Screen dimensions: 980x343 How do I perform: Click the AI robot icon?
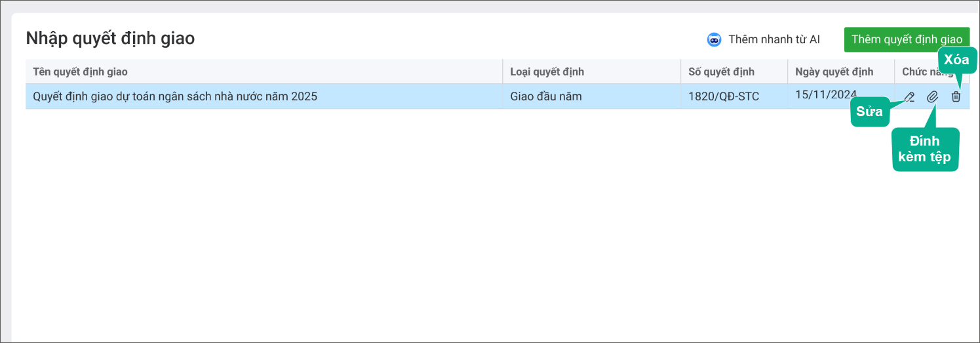point(714,39)
